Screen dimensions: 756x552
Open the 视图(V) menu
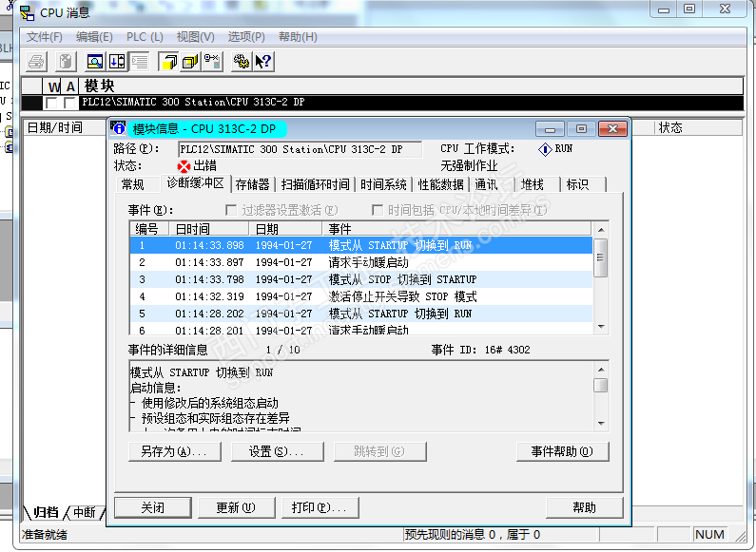[x=195, y=37]
